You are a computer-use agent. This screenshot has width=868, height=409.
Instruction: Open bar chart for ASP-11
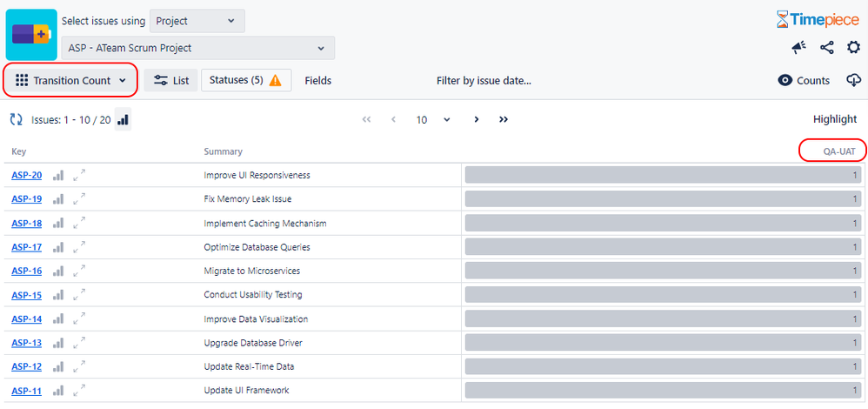[x=58, y=391]
